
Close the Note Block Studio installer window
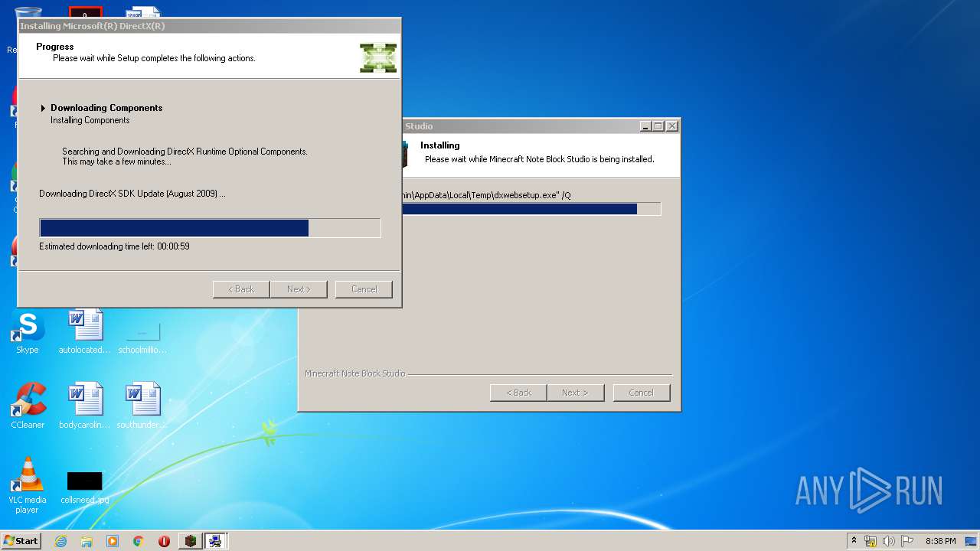point(671,126)
